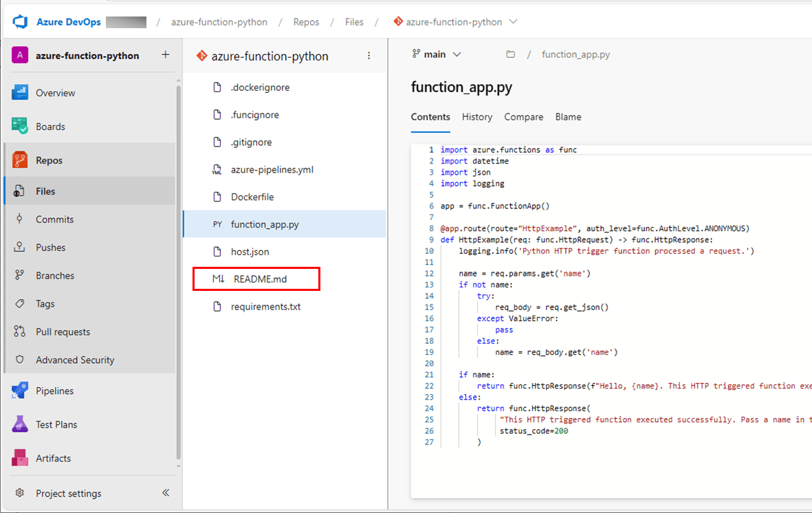Open the azure-function-python repository header name
Viewport: 812px width, 513px height.
(270, 56)
